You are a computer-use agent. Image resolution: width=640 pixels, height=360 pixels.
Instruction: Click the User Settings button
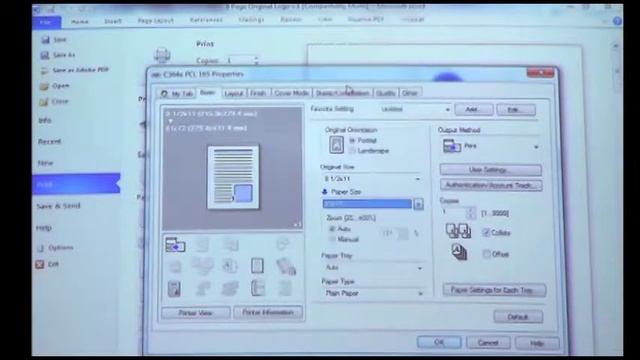[x=491, y=170]
